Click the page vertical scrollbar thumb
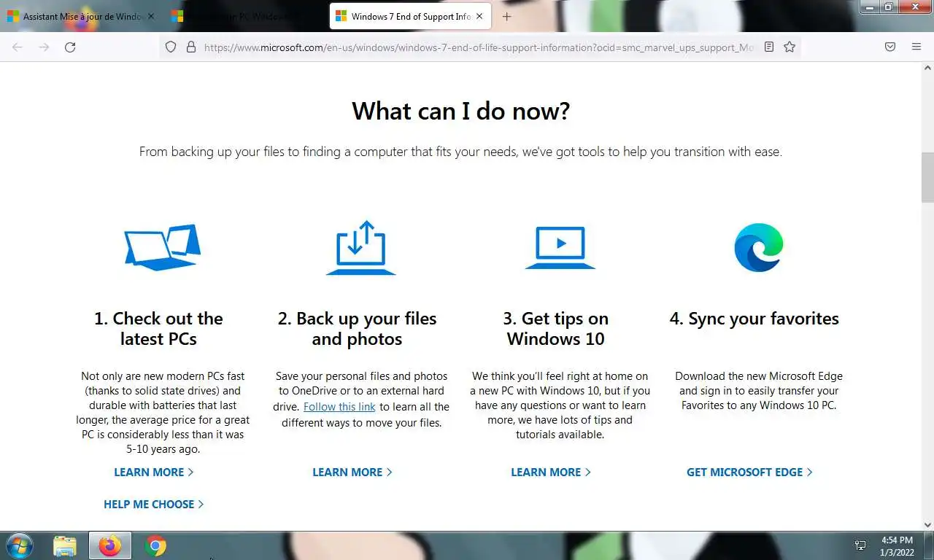Viewport: 934px width, 560px height. (x=927, y=177)
